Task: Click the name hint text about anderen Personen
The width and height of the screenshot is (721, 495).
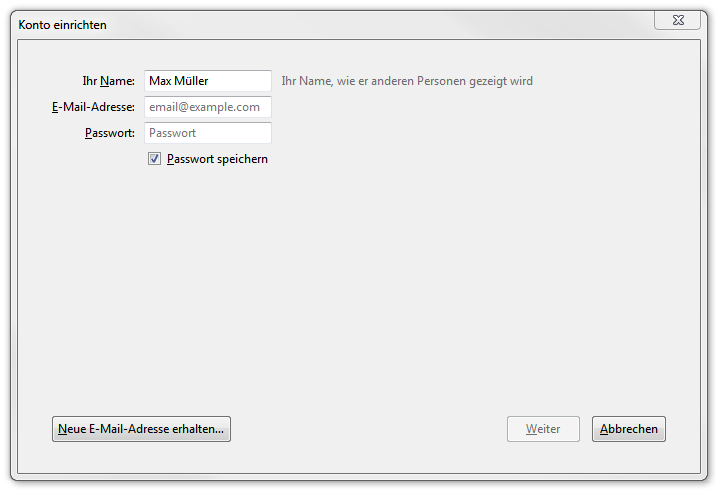Action: click(407, 81)
